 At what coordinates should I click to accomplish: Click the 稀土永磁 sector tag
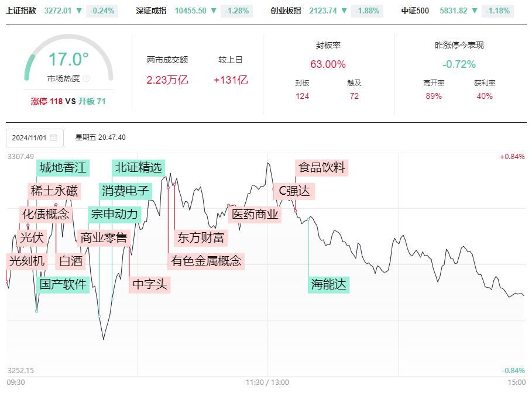coord(54,191)
